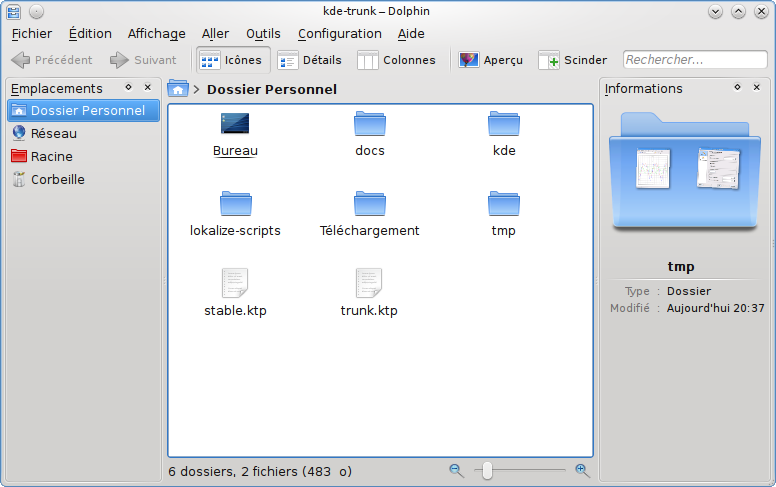Expand the breadcrumb arrow before Dossier Personnel
The width and height of the screenshot is (776, 487).
[x=197, y=90]
